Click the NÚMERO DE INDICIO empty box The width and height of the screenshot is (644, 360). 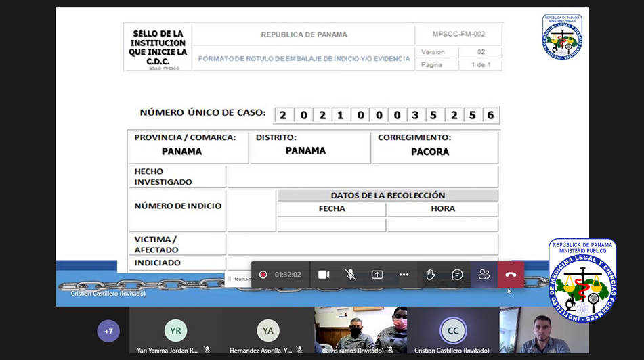pyautogui.click(x=252, y=210)
